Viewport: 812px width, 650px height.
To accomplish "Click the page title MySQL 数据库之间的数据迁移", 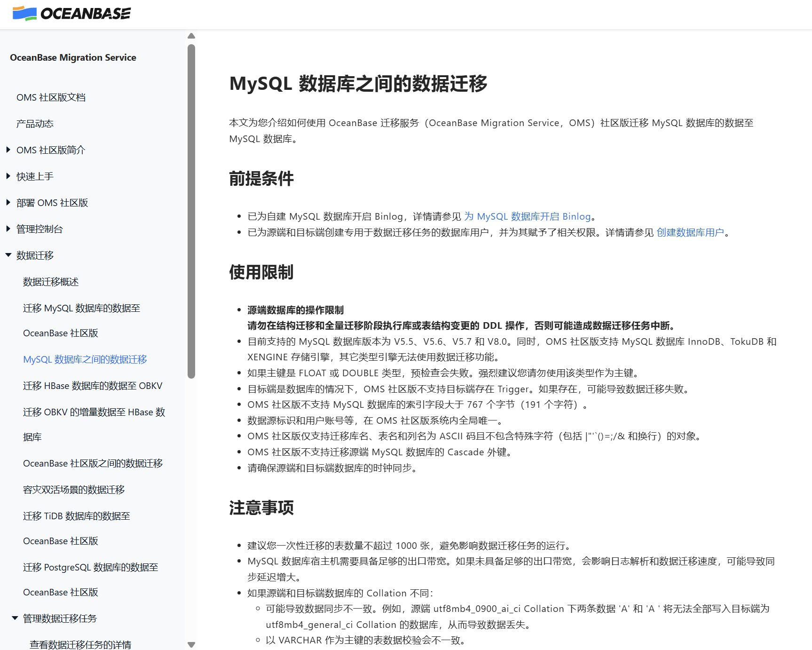I will (x=358, y=84).
